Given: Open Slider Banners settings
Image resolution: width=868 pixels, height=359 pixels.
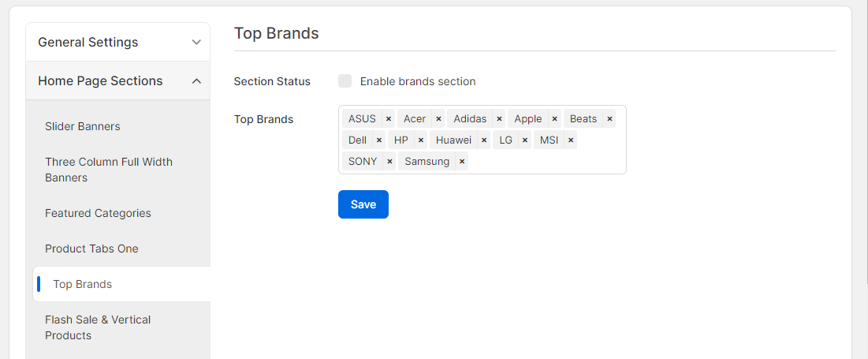Looking at the screenshot, I should pos(83,126).
